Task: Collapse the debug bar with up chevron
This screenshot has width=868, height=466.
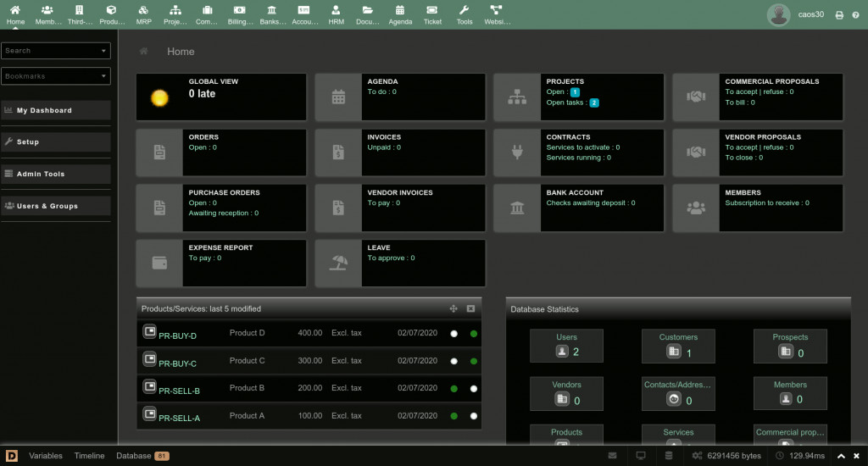Action: [x=841, y=456]
